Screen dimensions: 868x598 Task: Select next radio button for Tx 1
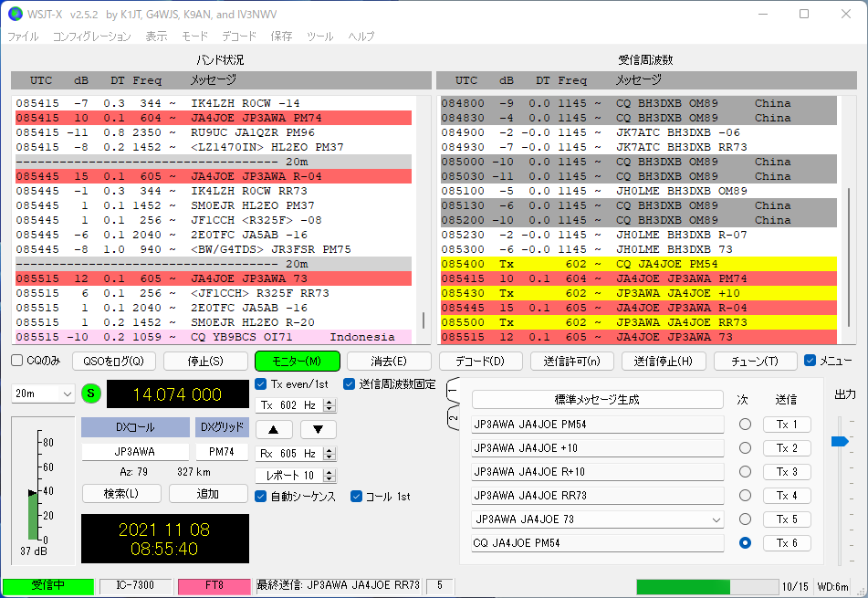click(745, 425)
